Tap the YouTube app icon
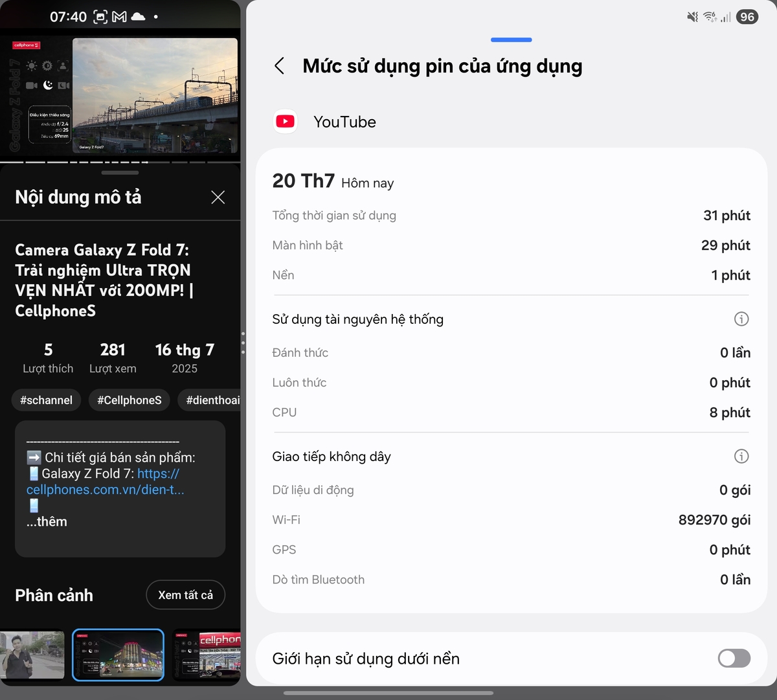The image size is (777, 700). [286, 122]
